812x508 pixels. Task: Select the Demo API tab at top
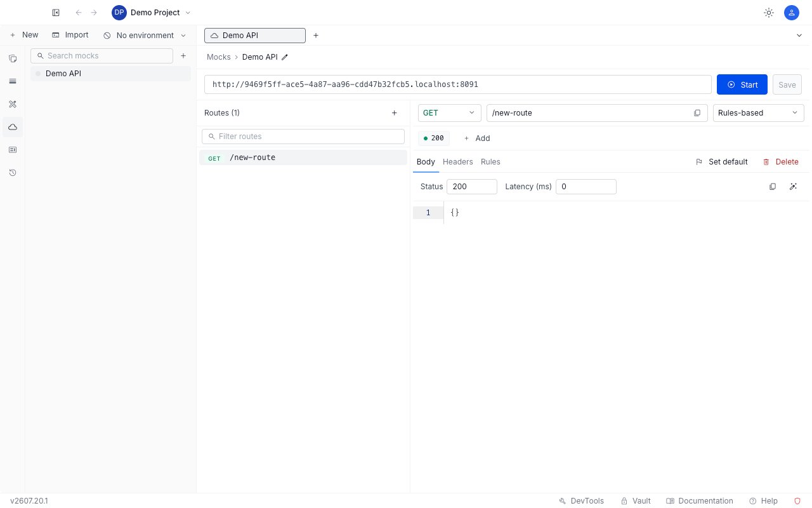point(255,36)
